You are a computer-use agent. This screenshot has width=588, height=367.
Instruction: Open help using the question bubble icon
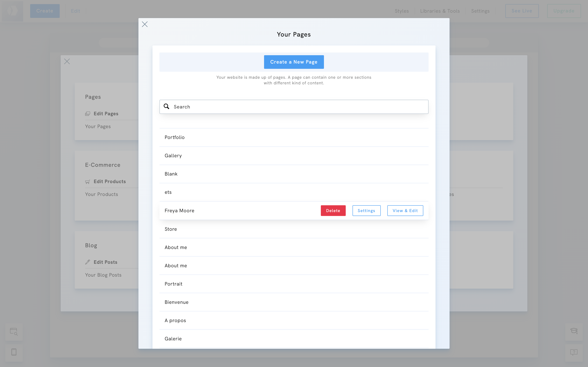point(574,352)
